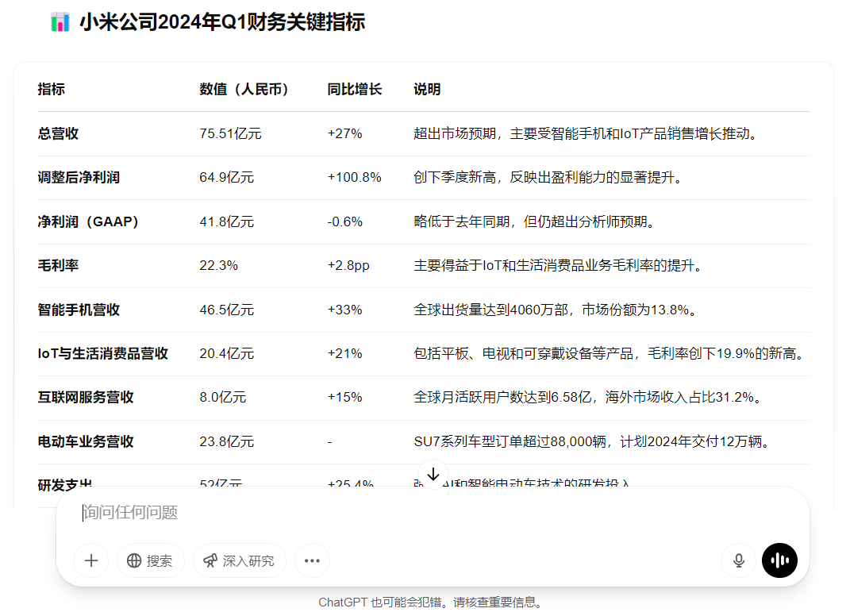Screen dimensions: 850x616
Task: Click the value 64.9亿元
Action: coord(227,178)
